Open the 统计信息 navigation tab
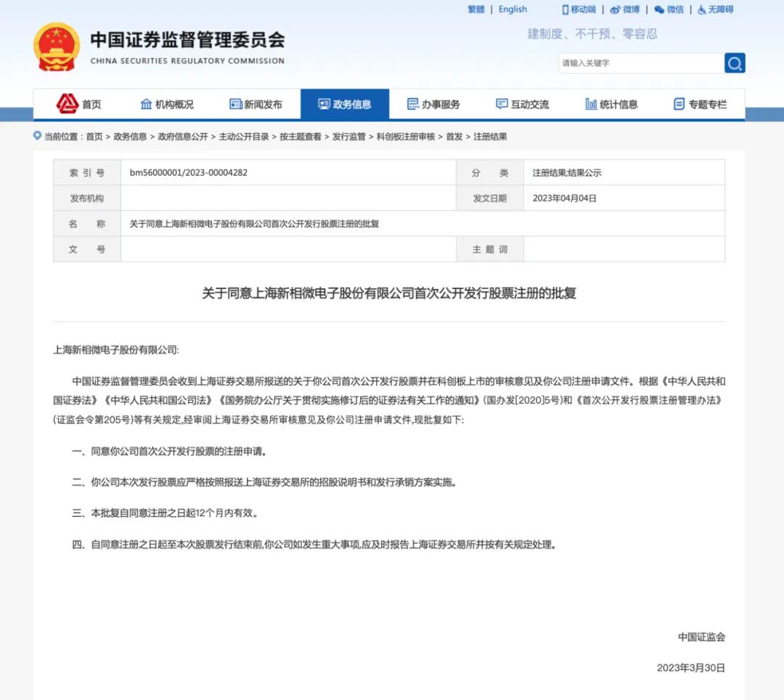This screenshot has width=784, height=700. click(x=611, y=104)
